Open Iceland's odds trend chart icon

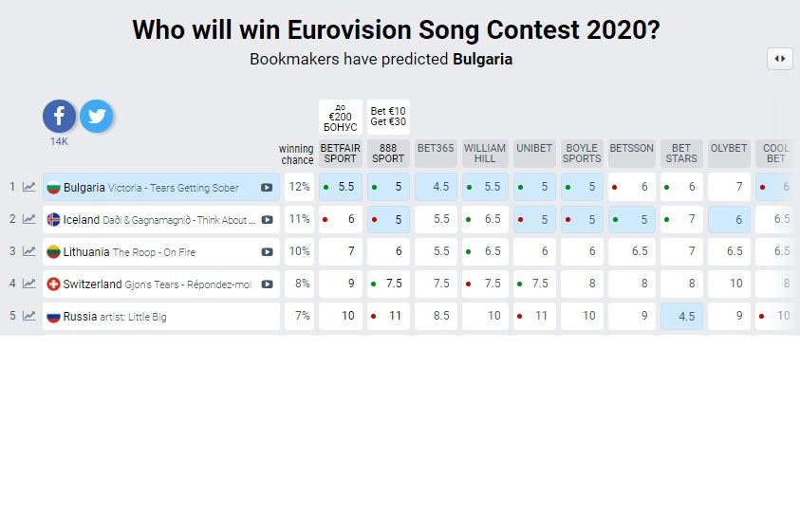[x=29, y=219]
